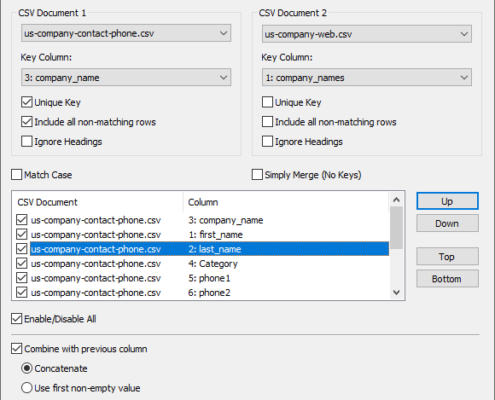Expand Key Column dropdown showing company_name

click(x=126, y=78)
